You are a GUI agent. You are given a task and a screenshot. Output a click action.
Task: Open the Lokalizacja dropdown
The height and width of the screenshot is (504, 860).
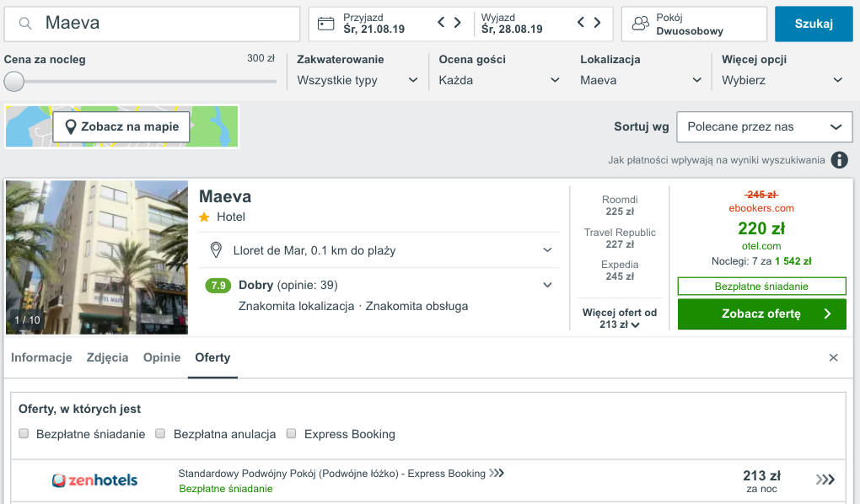point(641,80)
